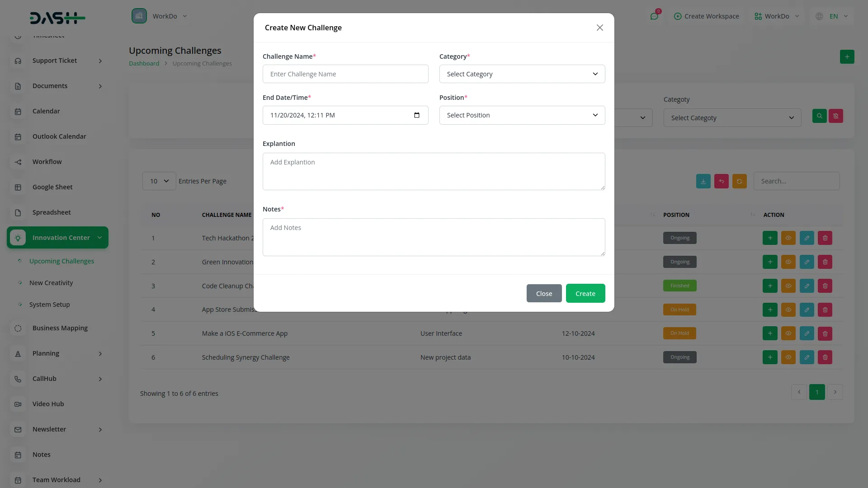Click the gray Close button
Image resolution: width=868 pixels, height=488 pixels.
544,294
